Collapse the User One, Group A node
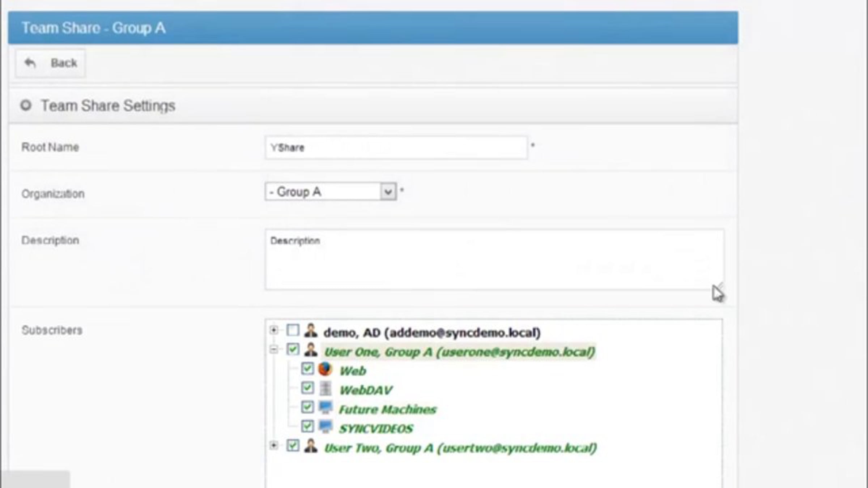868x488 pixels. (274, 350)
